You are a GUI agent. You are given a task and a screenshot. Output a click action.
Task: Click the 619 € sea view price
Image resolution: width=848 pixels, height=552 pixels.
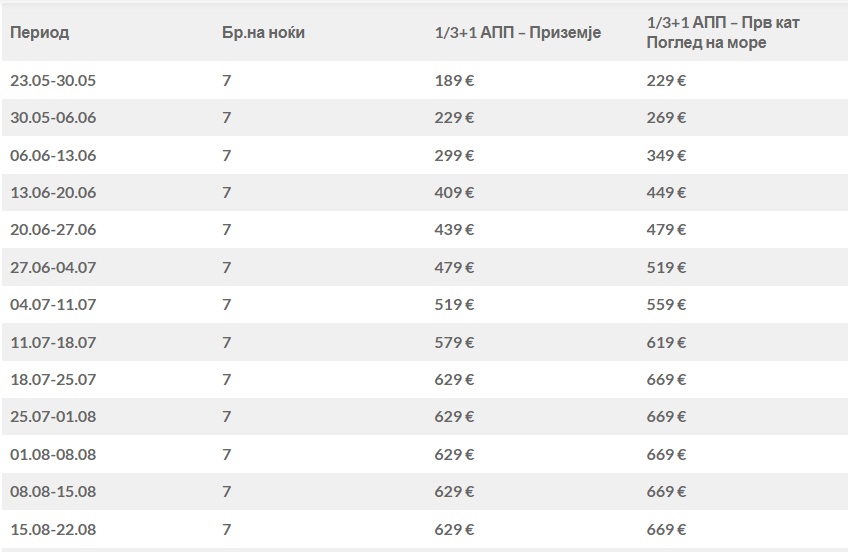click(666, 342)
